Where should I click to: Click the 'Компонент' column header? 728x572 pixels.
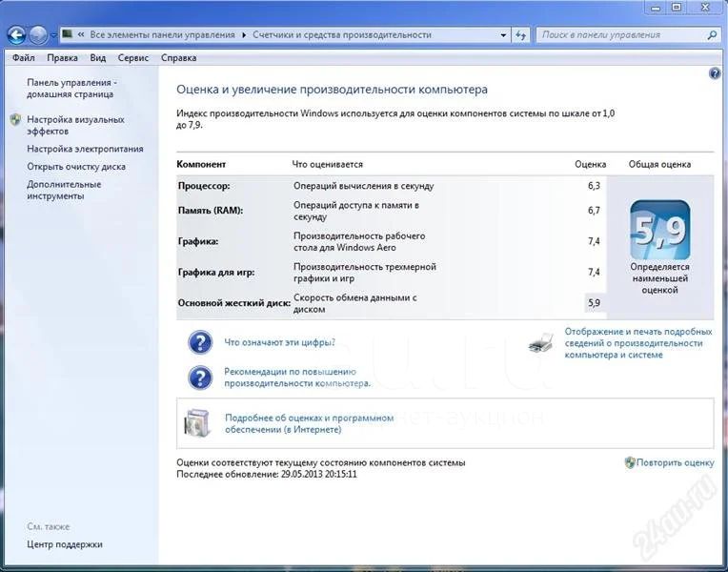(201, 165)
